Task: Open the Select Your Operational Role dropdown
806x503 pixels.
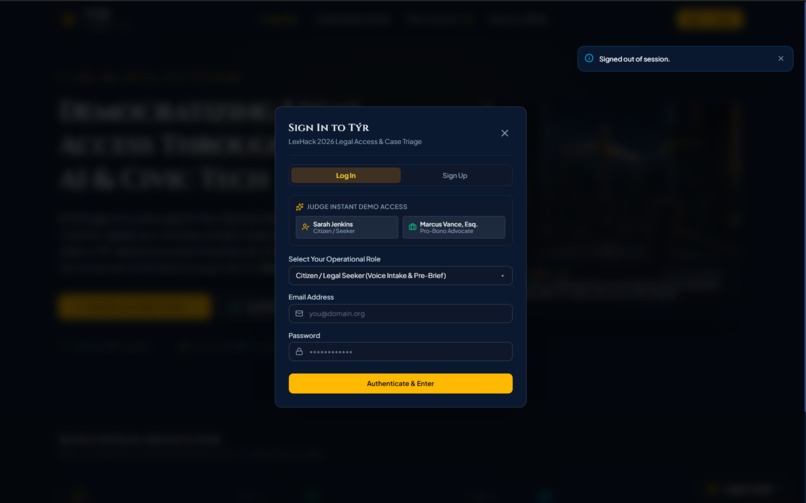Action: point(400,275)
